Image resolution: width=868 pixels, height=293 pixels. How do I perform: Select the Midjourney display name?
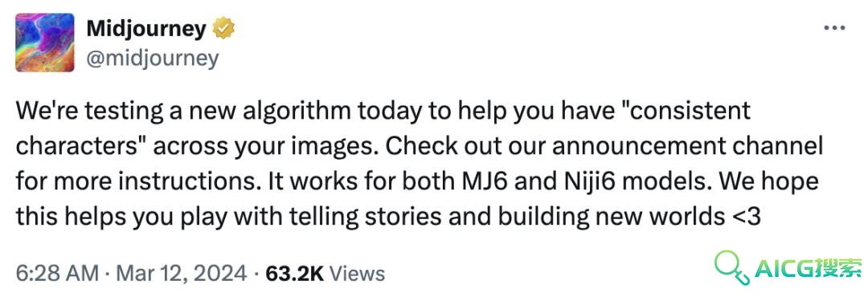click(x=147, y=28)
